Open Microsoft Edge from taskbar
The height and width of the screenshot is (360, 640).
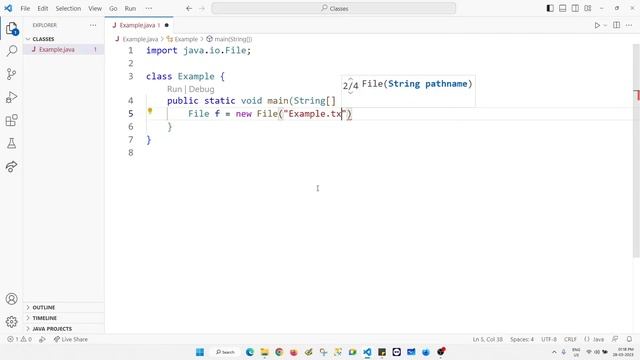[x=250, y=352]
